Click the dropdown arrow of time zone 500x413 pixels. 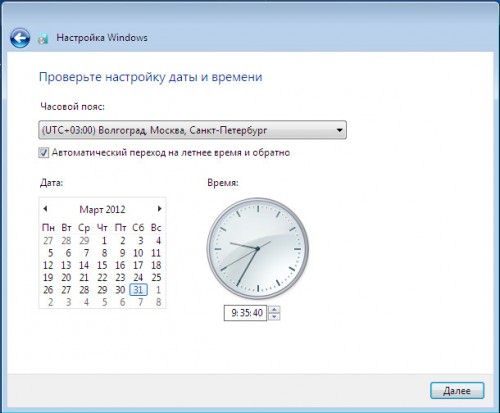[339, 130]
